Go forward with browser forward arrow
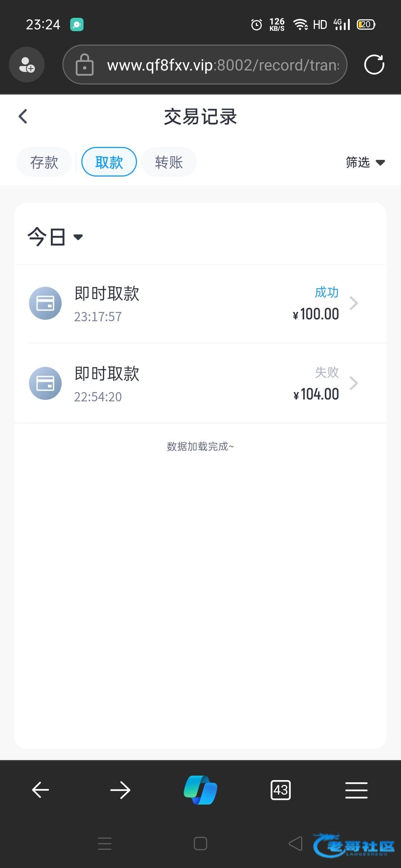The height and width of the screenshot is (868, 401). pyautogui.click(x=120, y=790)
